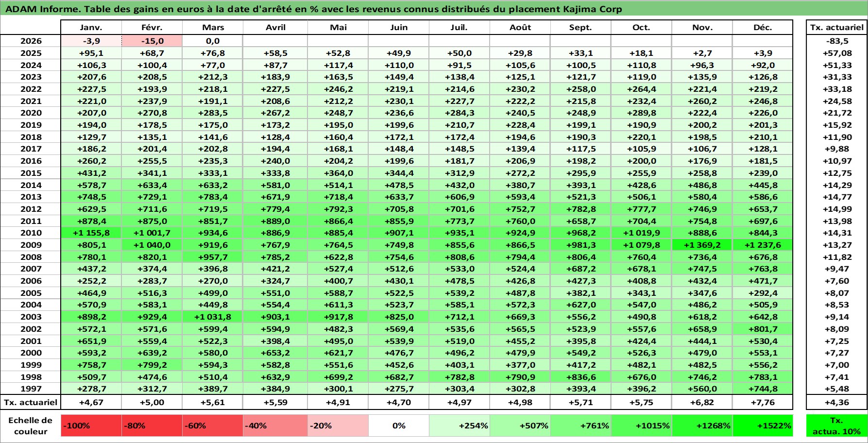Viewport: 868px width, 443px height.
Task: Click the -15,0 cell in 2026
Action: [152, 41]
